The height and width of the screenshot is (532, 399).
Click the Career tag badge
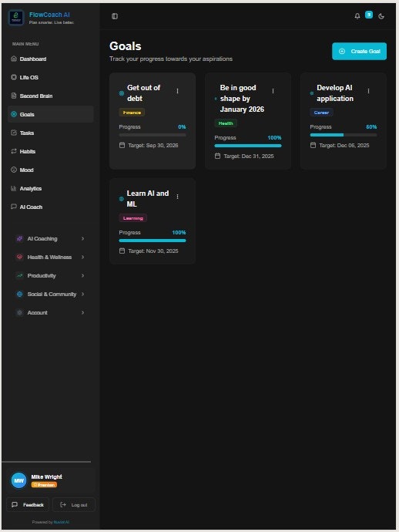[x=321, y=113]
